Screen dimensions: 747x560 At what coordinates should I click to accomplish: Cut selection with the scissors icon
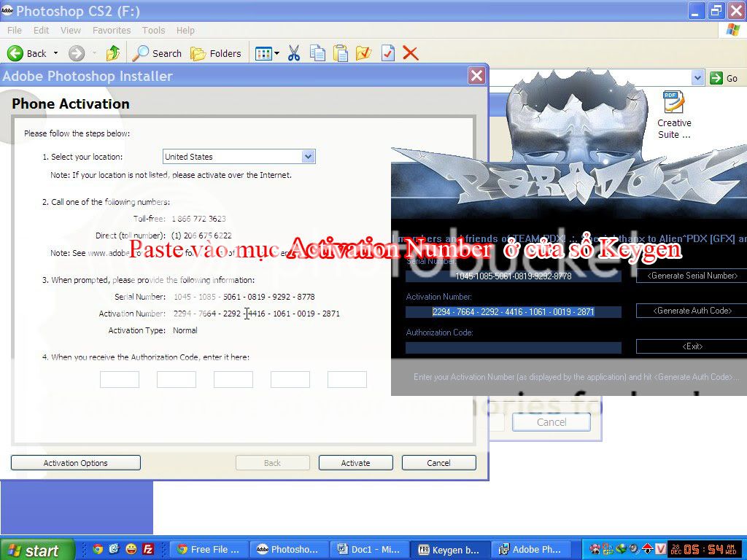(x=294, y=53)
